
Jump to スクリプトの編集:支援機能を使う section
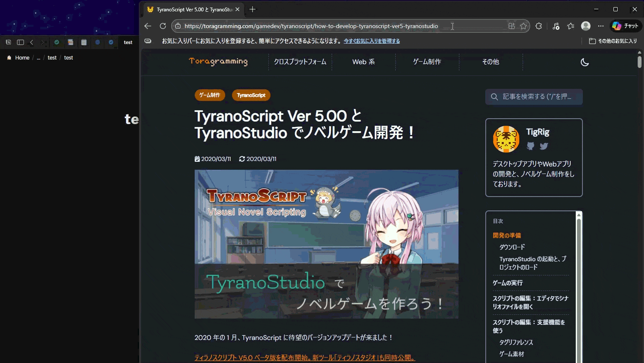[529, 326]
